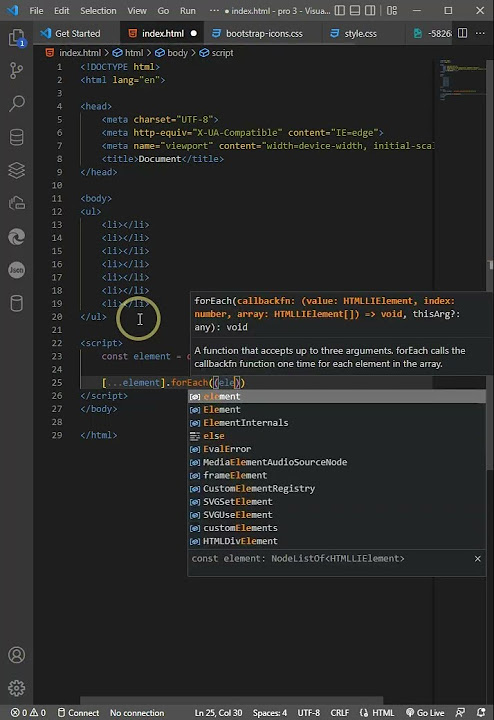Open the Search view

pyautogui.click(x=17, y=104)
